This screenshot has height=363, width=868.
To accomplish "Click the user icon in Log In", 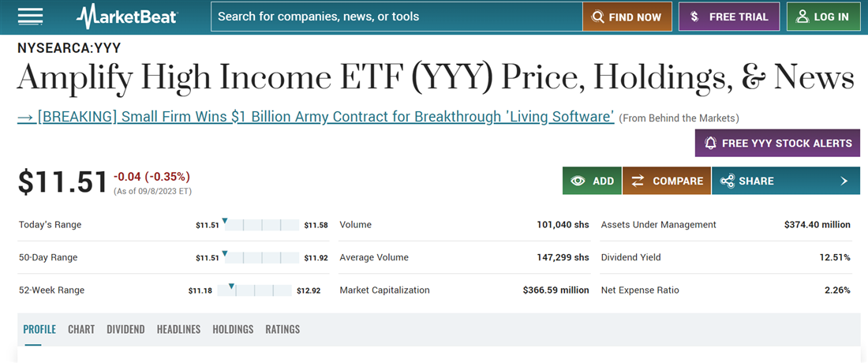I will (x=803, y=17).
